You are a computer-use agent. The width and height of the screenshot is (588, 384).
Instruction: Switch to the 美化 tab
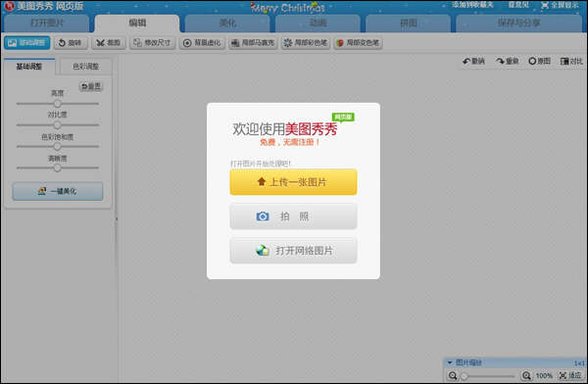227,24
